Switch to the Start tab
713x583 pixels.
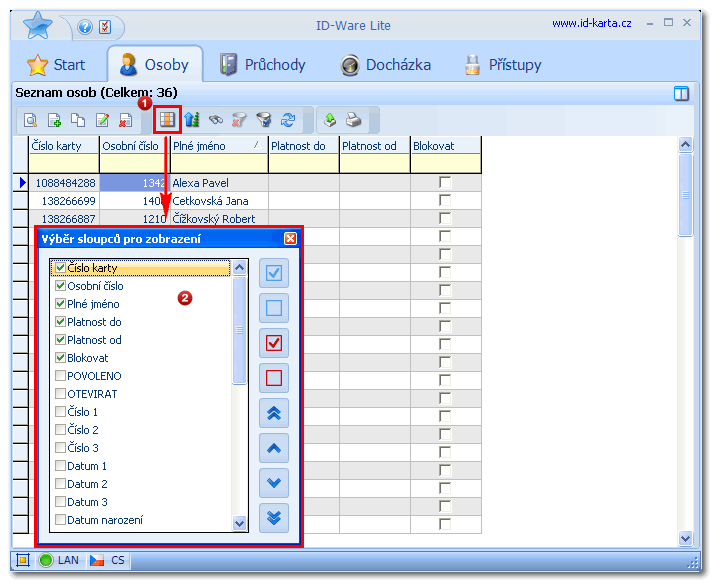pyautogui.click(x=56, y=65)
